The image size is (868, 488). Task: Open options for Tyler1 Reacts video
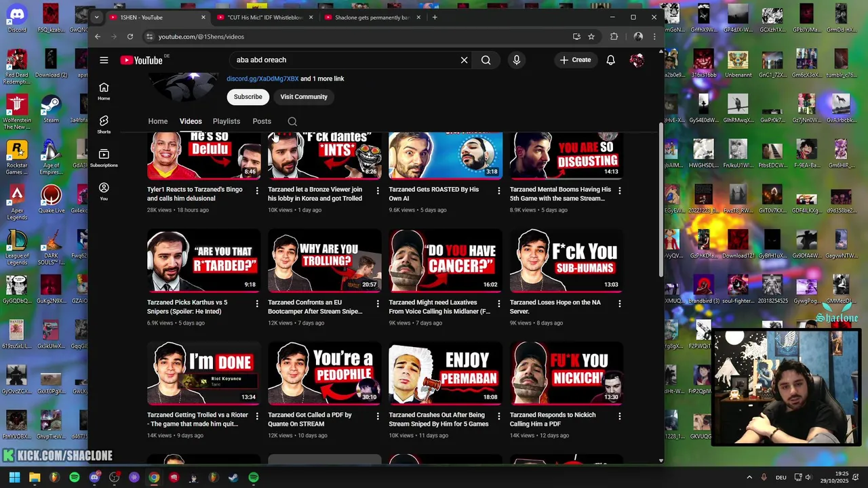[257, 191]
